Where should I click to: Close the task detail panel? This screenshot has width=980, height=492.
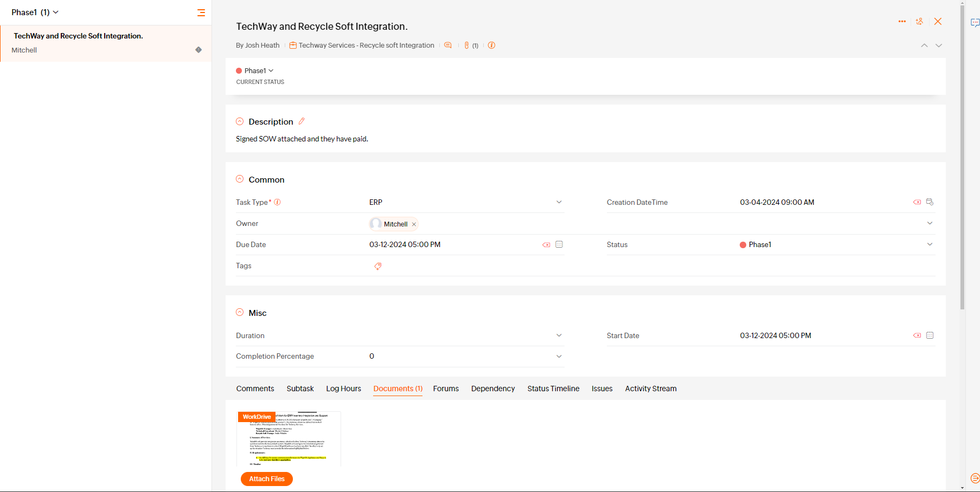938,22
